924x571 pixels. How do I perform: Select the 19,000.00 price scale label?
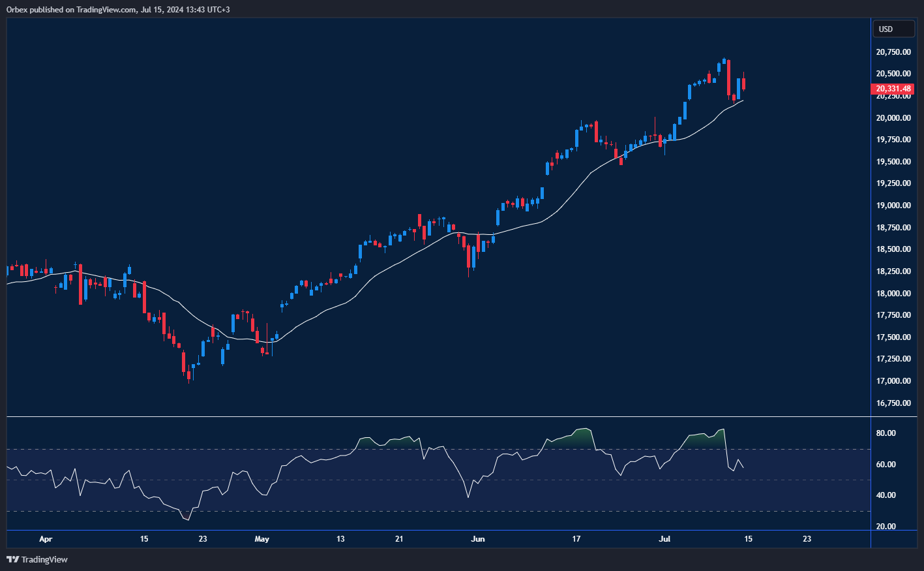(893, 206)
